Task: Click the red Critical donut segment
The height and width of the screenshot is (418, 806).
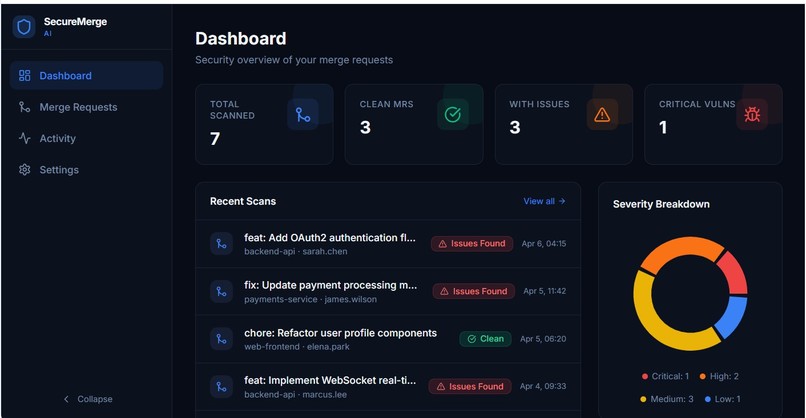Action: 734,272
